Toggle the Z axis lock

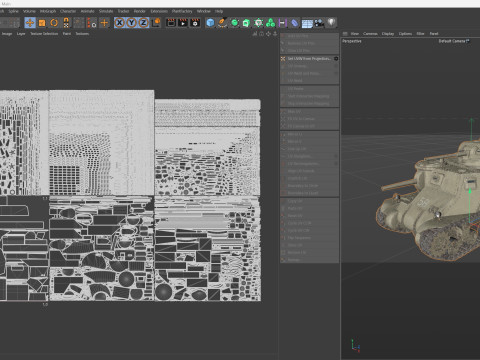(143, 23)
